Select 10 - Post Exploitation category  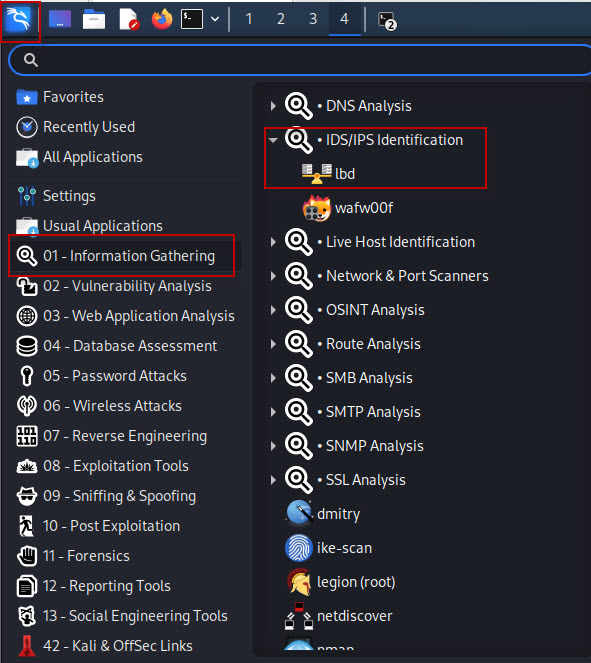[98, 526]
